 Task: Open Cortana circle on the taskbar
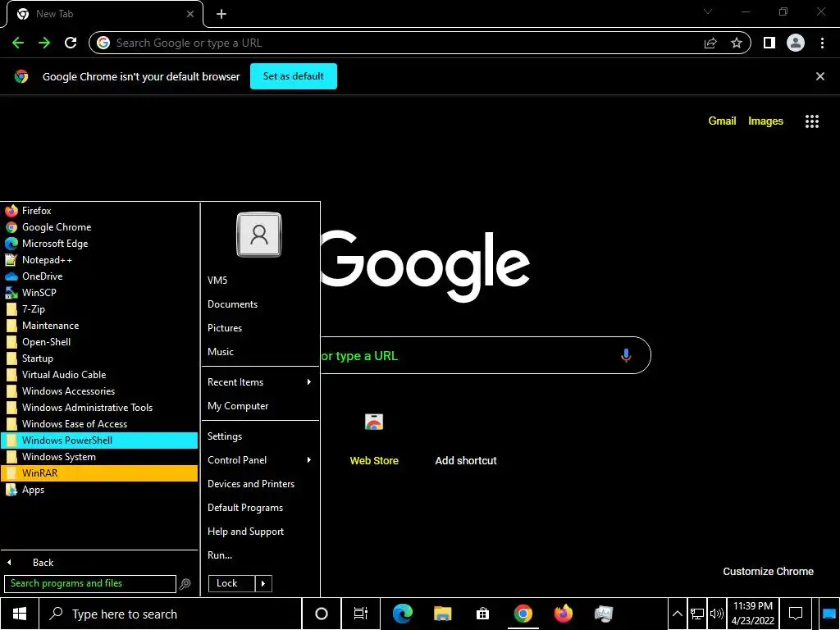click(321, 614)
